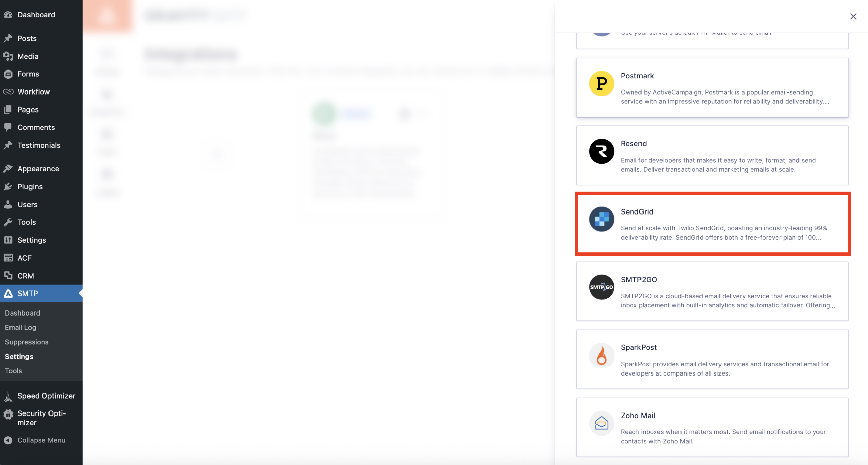This screenshot has height=465, width=868.
Task: Close the mailer selection panel
Action: tap(853, 16)
